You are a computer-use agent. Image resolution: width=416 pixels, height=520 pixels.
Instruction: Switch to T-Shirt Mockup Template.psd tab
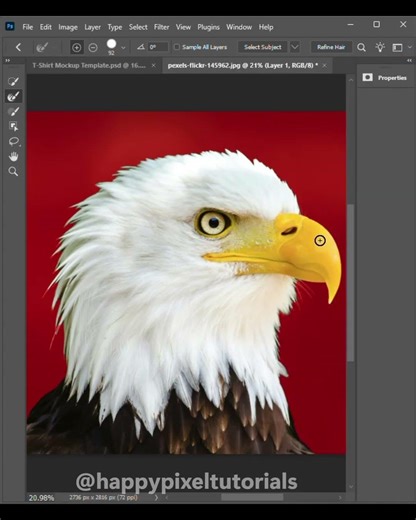pyautogui.click(x=89, y=65)
